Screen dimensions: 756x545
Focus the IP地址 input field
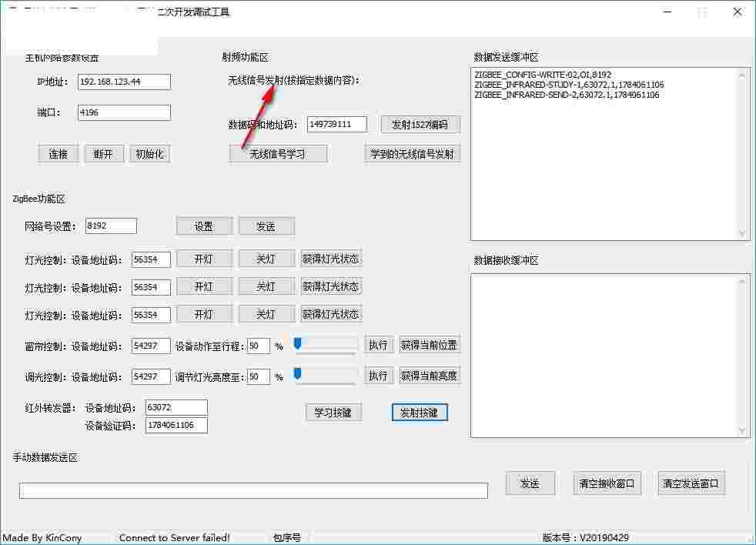click(x=124, y=82)
